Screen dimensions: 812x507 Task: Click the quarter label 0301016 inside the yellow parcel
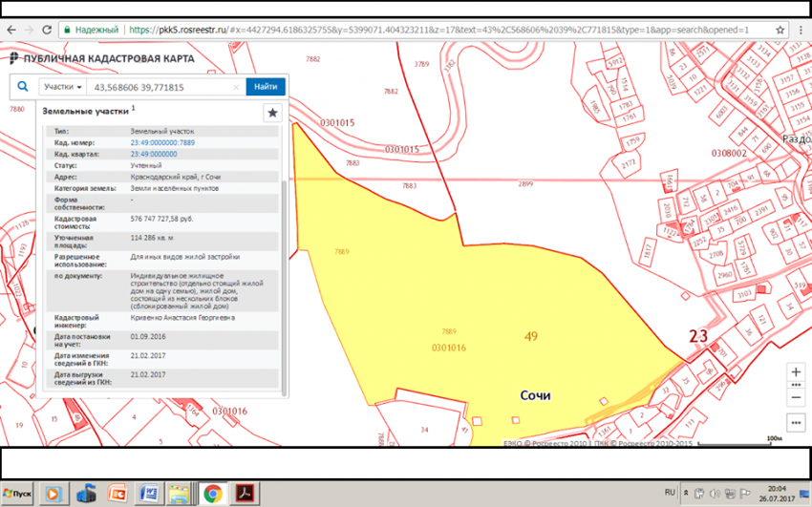coord(449,348)
